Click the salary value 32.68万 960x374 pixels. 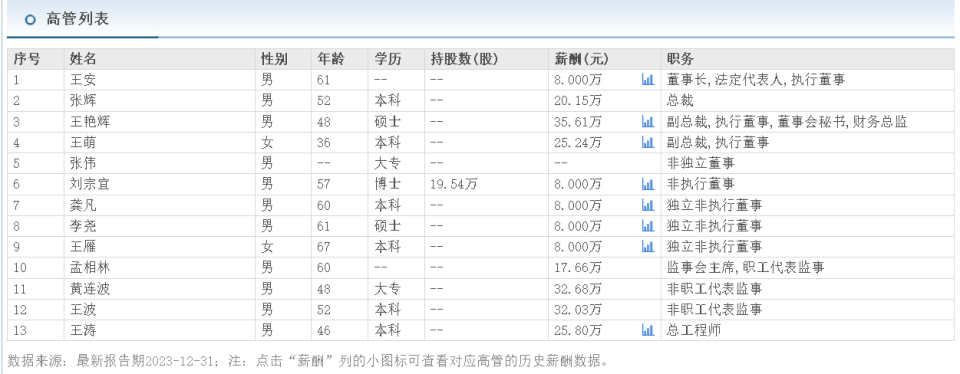[578, 288]
